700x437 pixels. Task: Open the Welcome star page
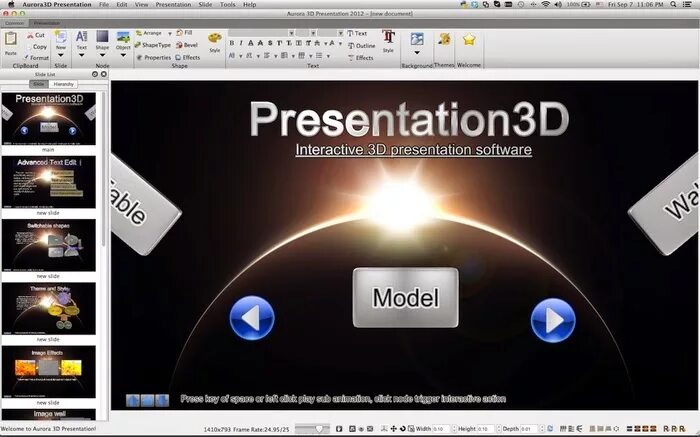point(469,40)
